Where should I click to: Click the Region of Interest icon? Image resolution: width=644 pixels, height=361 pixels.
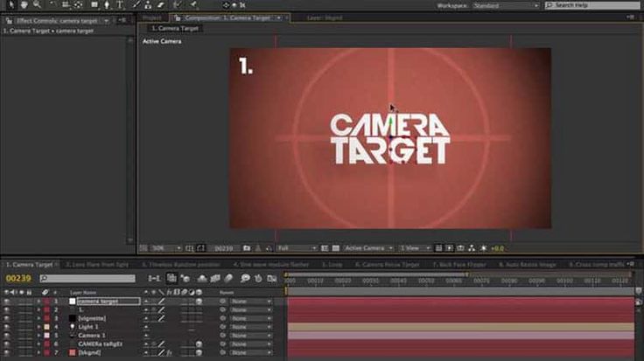click(325, 248)
